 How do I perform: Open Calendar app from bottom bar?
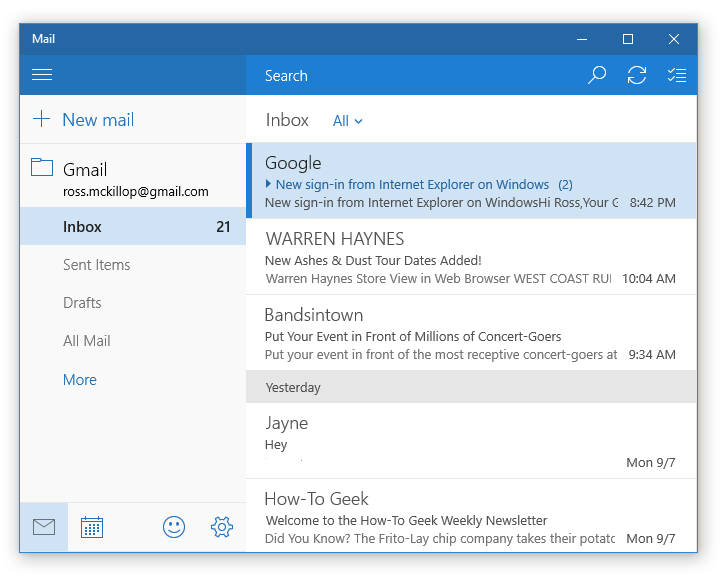coord(92,527)
